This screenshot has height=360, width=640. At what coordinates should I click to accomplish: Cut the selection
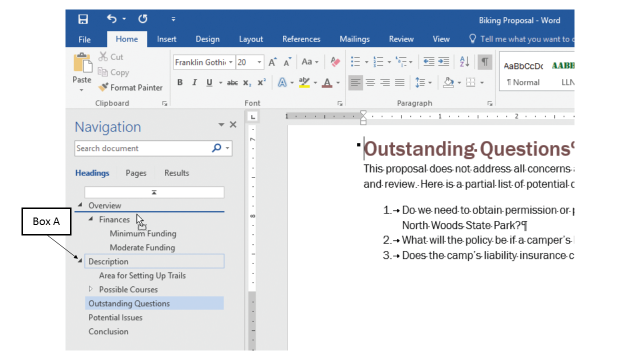click(x=111, y=57)
